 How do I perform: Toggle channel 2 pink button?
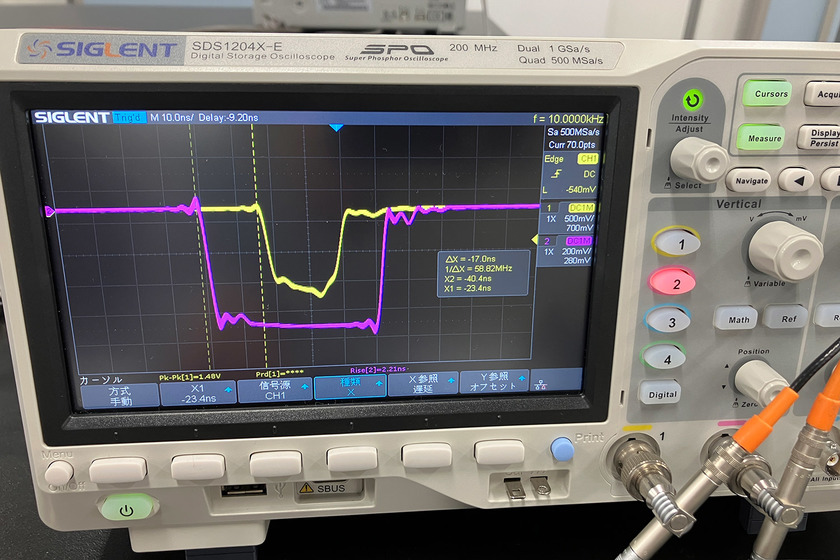(675, 283)
